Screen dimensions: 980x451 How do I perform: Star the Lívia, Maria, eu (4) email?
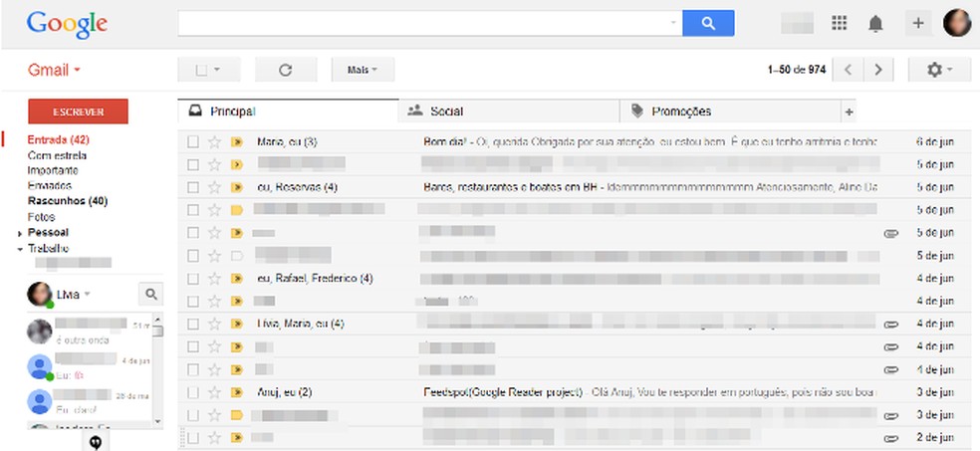[x=214, y=325]
